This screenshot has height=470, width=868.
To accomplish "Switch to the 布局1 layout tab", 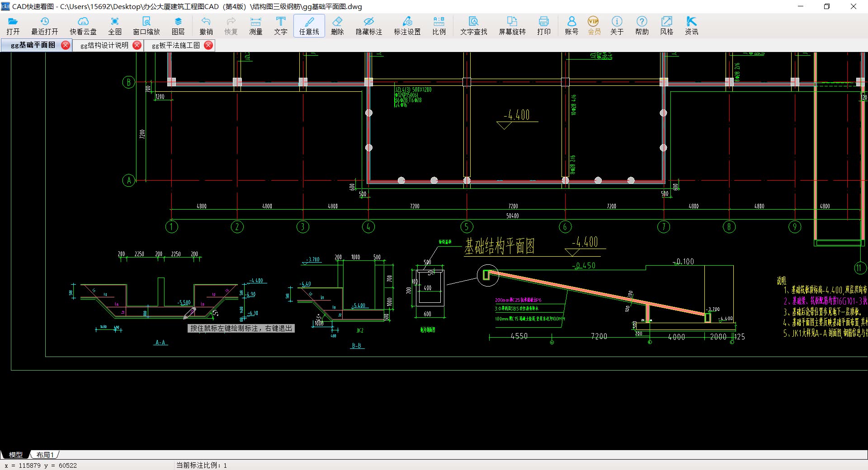I will pos(45,455).
